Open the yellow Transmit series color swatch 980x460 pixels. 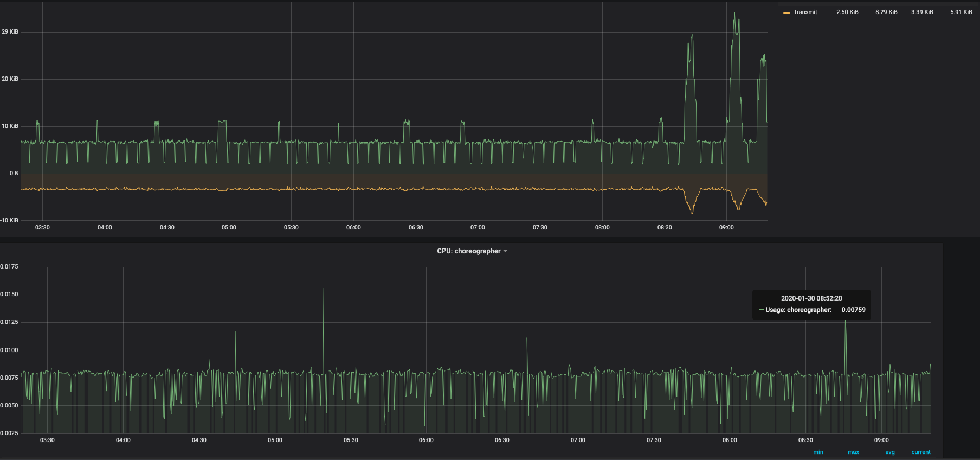(786, 12)
